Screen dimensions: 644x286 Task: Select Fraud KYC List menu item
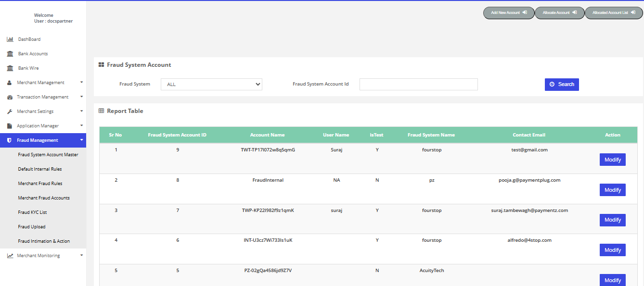(x=32, y=212)
